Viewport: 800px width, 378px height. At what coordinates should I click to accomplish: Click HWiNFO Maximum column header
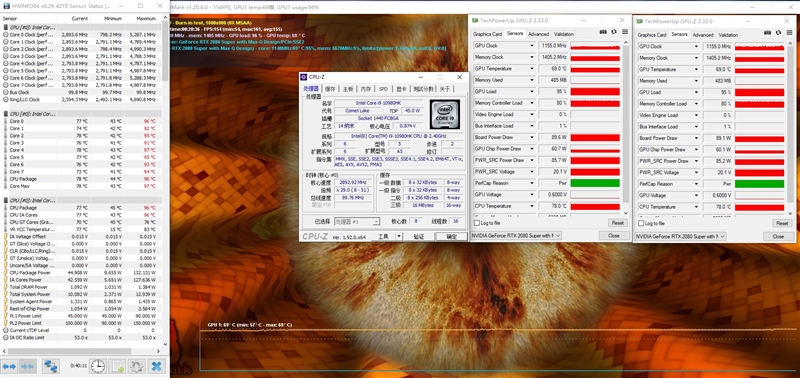[x=142, y=18]
